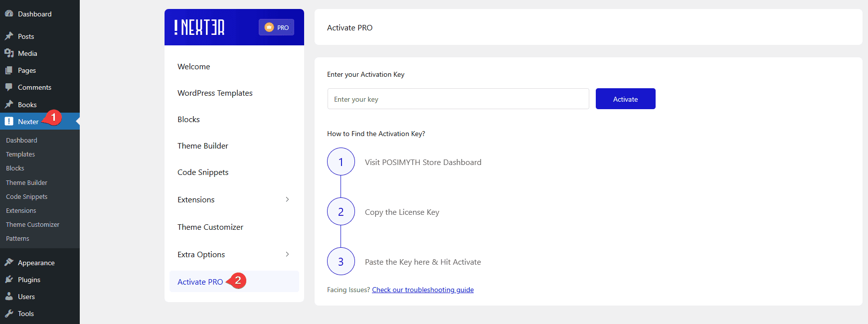Click the Appearance paintbrush icon
Viewport: 868px width, 324px height.
click(x=9, y=263)
